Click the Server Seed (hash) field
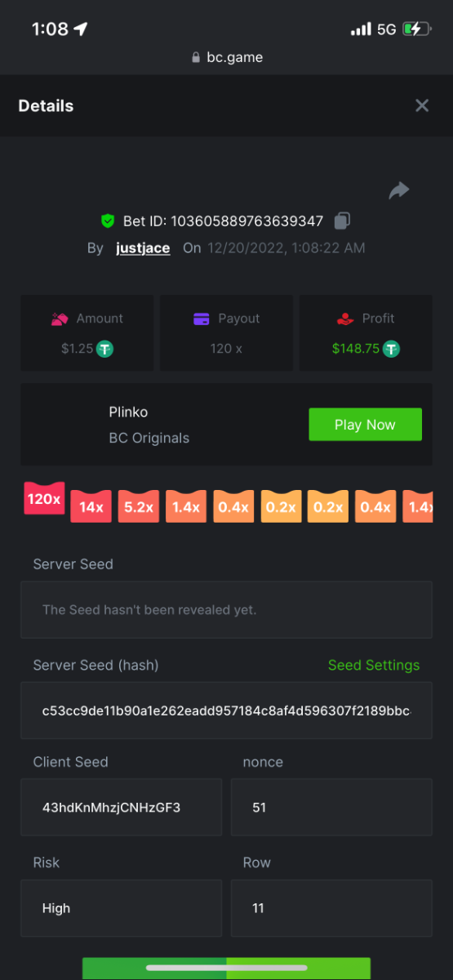The width and height of the screenshot is (453, 980). click(226, 710)
